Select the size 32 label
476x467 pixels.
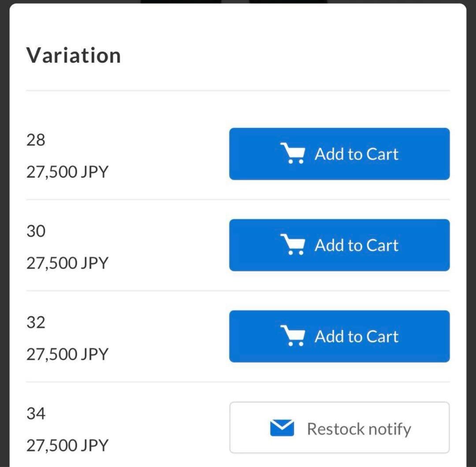click(36, 322)
